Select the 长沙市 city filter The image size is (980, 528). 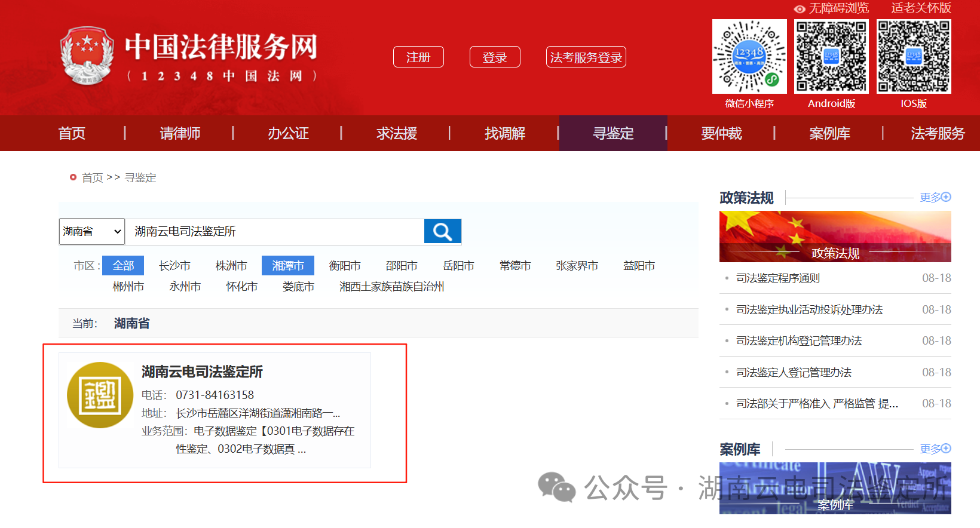[174, 265]
